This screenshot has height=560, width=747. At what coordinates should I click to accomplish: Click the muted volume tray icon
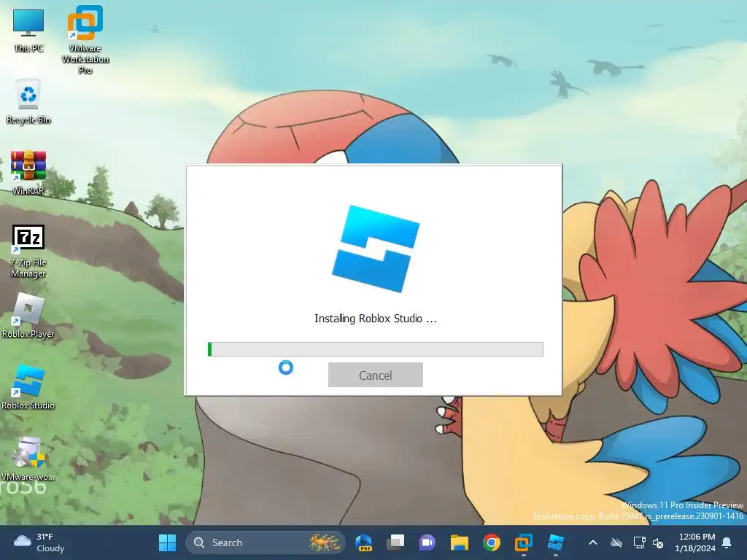pyautogui.click(x=659, y=542)
